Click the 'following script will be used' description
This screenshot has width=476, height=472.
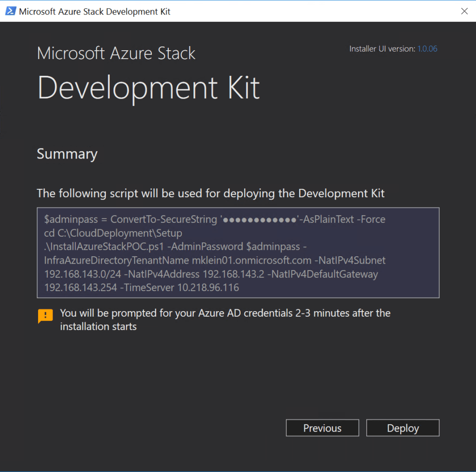[211, 193]
